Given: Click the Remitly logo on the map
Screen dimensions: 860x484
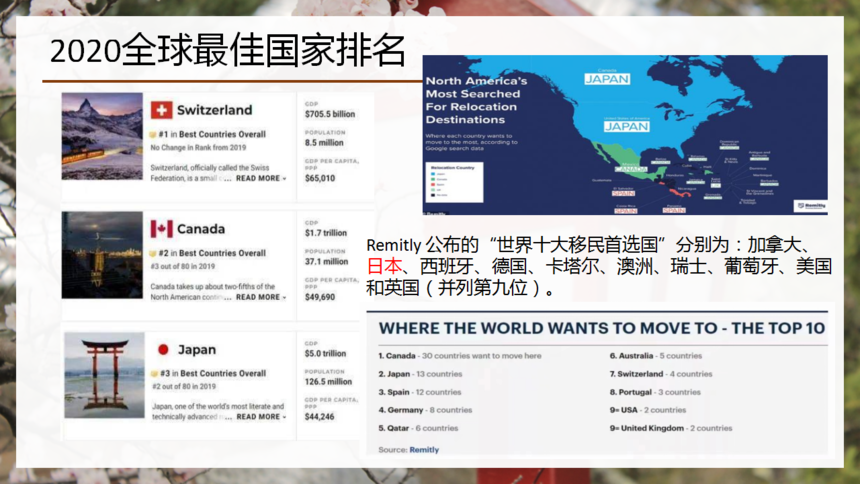Looking at the screenshot, I should [811, 206].
